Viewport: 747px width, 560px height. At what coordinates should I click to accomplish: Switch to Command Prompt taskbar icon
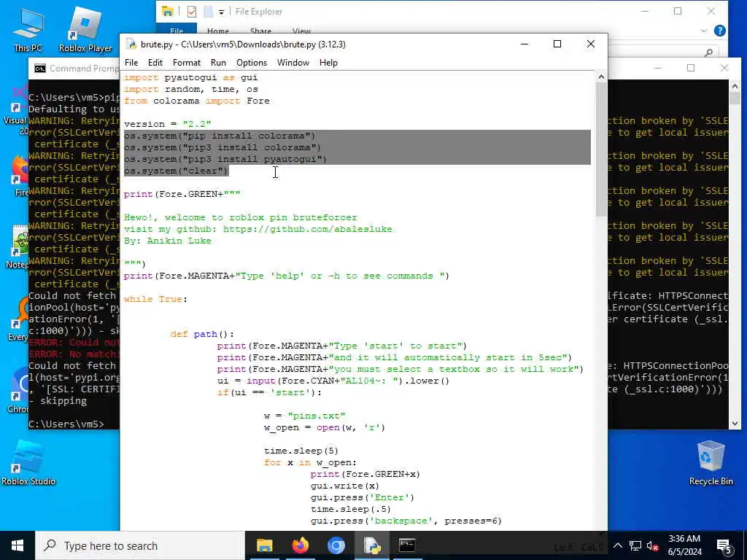tap(407, 545)
